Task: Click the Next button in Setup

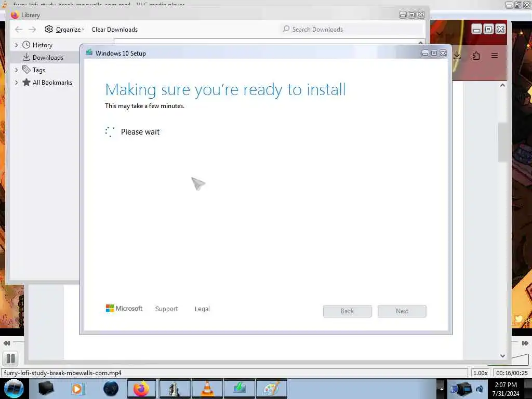Action: pos(402,311)
